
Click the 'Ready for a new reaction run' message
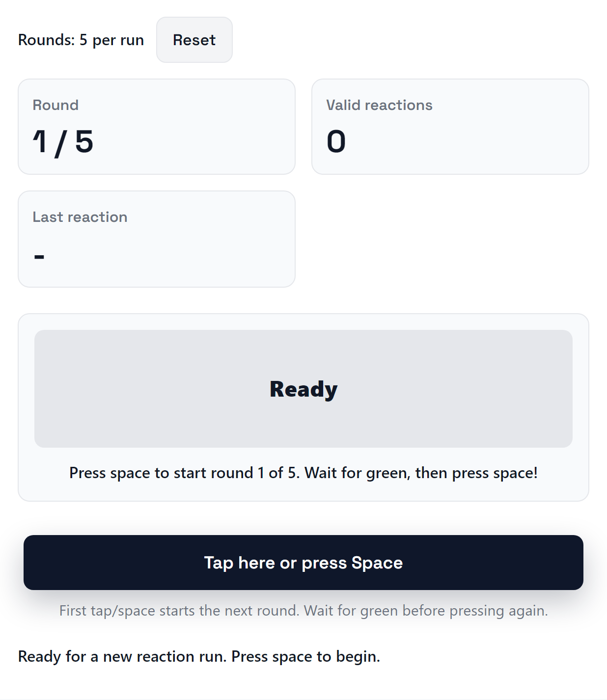point(199,656)
